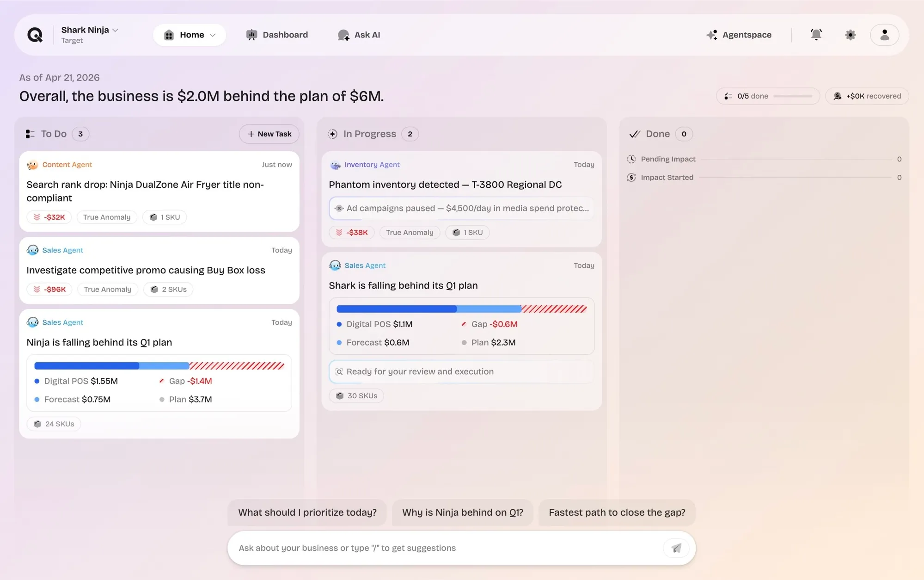This screenshot has height=580, width=924.
Task: Click the Shark Q1 plan progress bar
Action: tap(462, 309)
